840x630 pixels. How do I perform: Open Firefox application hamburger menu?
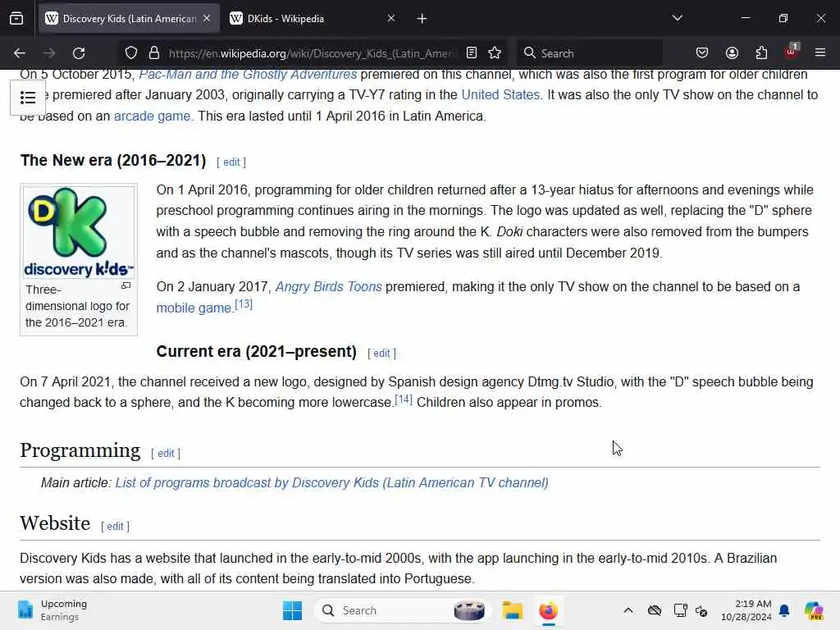click(x=820, y=52)
